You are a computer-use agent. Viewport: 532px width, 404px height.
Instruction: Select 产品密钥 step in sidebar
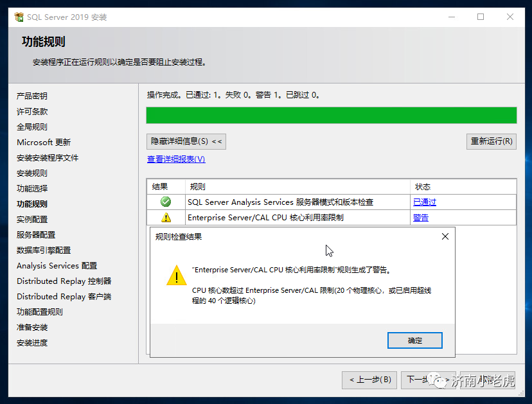pyautogui.click(x=32, y=96)
